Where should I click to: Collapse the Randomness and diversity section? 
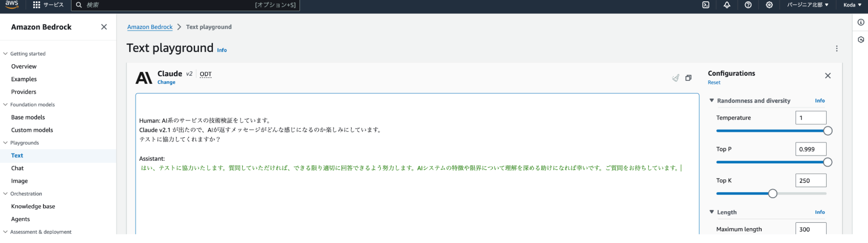712,101
